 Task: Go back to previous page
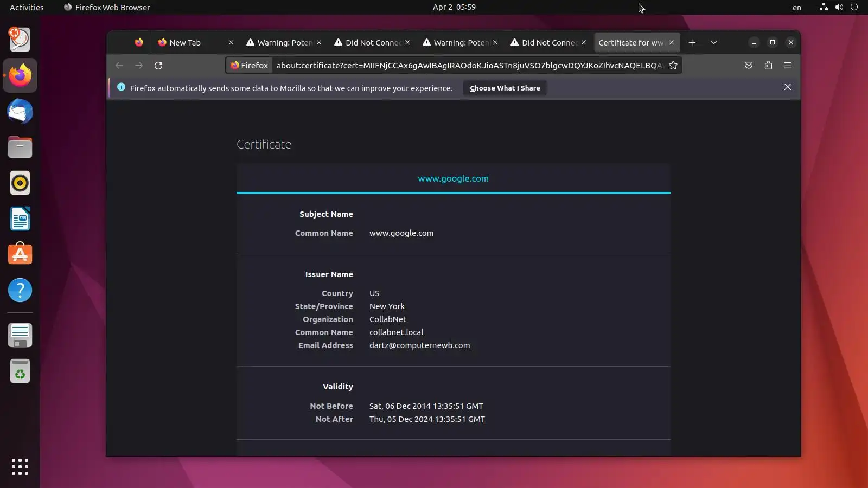119,66
